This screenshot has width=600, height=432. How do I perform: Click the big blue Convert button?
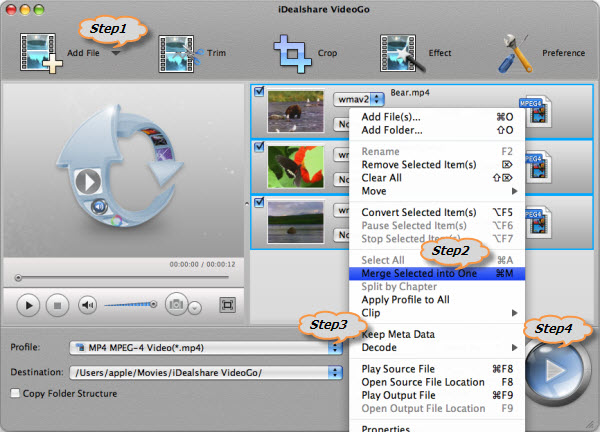pyautogui.click(x=556, y=373)
